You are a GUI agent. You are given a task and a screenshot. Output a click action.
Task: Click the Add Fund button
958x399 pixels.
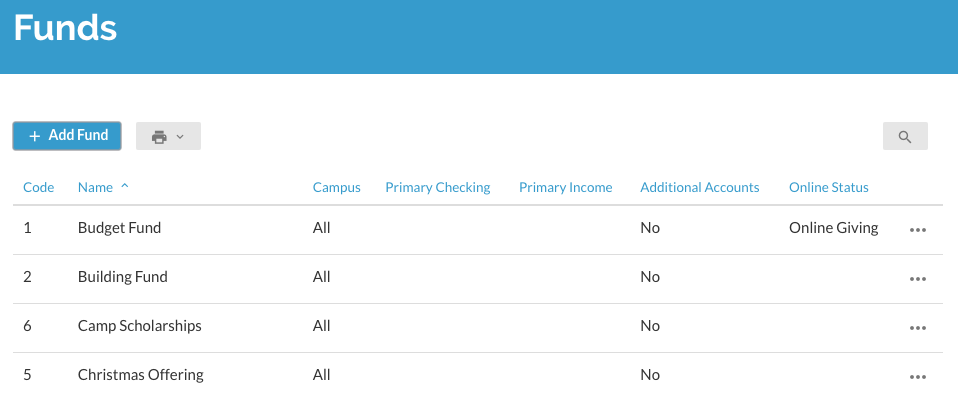[x=67, y=136]
